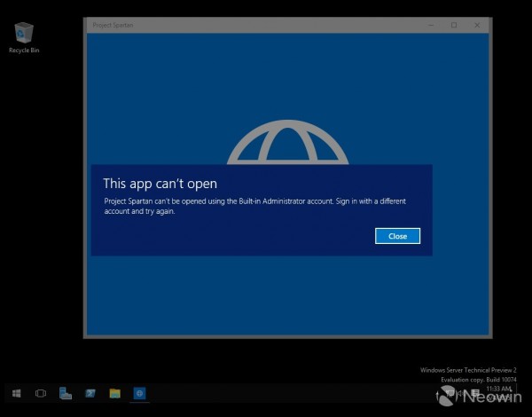Maximize the Project Spartan window

pyautogui.click(x=454, y=25)
